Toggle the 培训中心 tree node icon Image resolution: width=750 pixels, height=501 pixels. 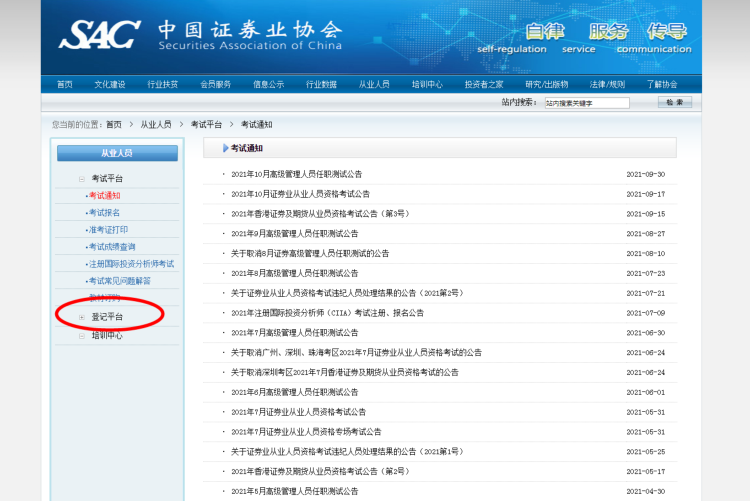pyautogui.click(x=82, y=336)
